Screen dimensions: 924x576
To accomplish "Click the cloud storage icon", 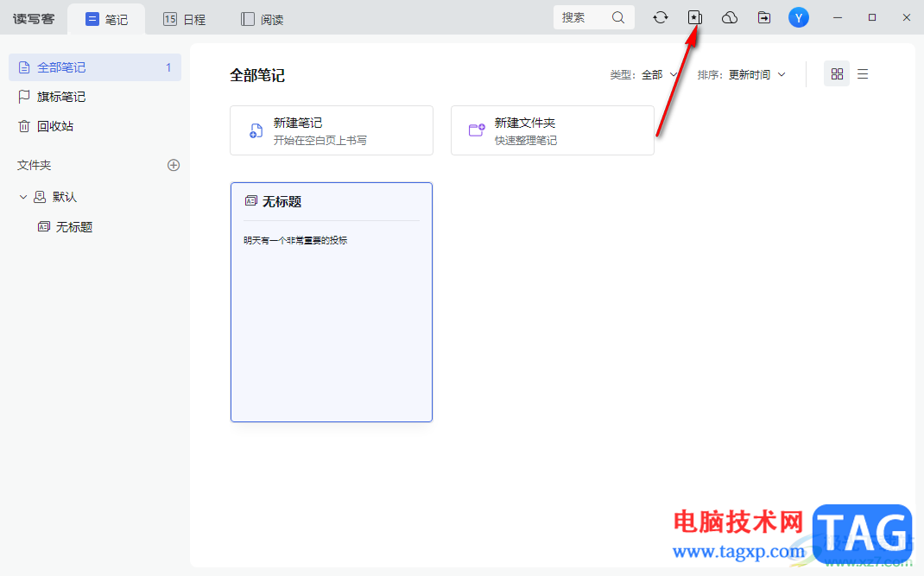I will (730, 17).
